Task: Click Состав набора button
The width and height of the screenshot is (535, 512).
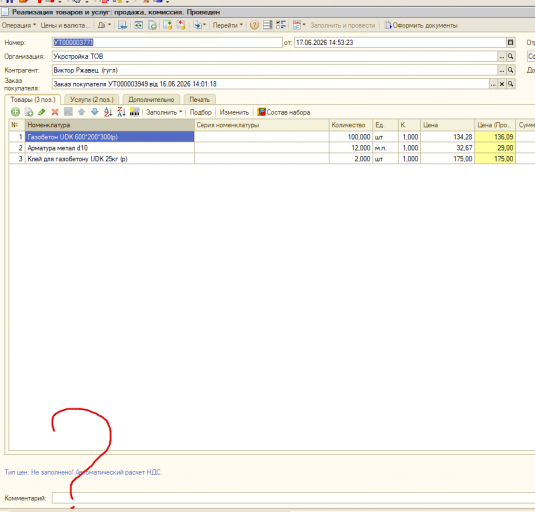Action: point(284,112)
